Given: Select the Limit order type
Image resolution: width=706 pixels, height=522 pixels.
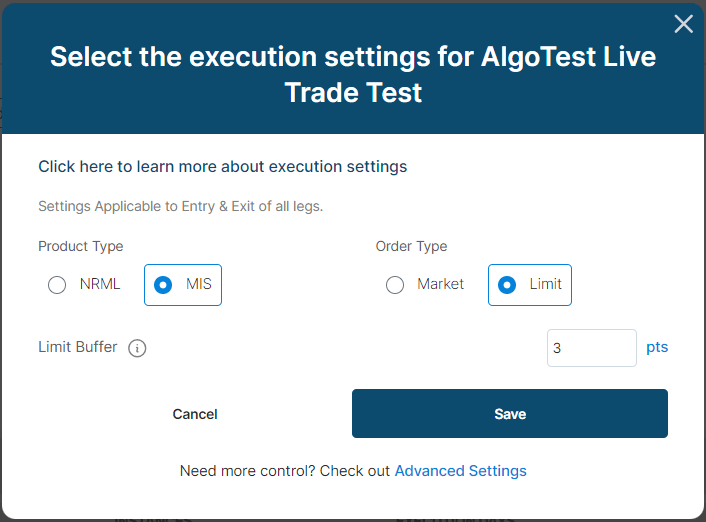Looking at the screenshot, I should 507,285.
